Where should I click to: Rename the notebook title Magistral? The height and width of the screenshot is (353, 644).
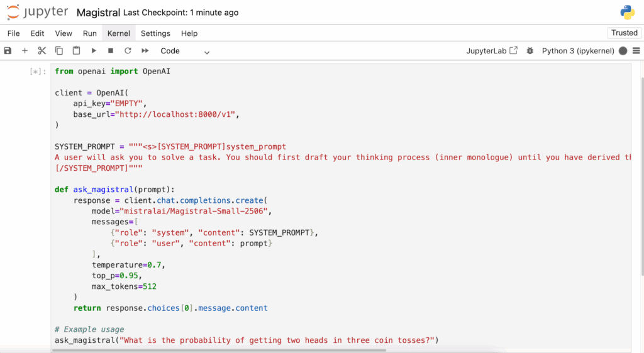point(98,13)
